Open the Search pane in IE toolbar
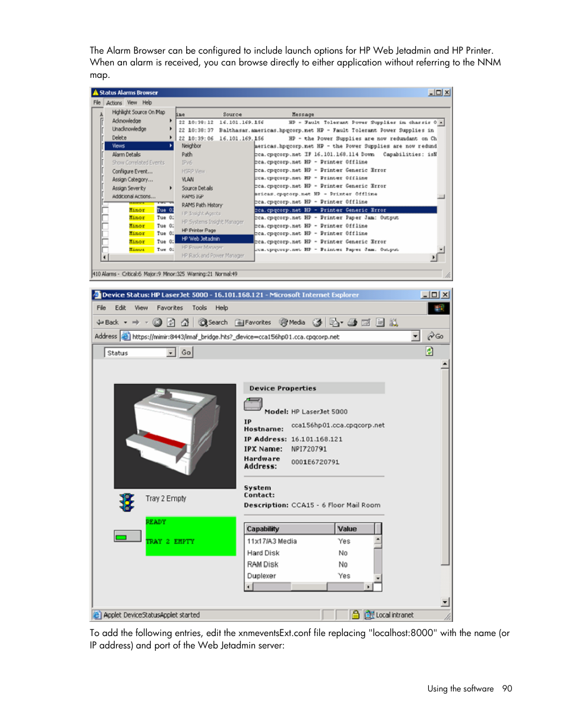The image size is (562, 728). click(x=213, y=322)
